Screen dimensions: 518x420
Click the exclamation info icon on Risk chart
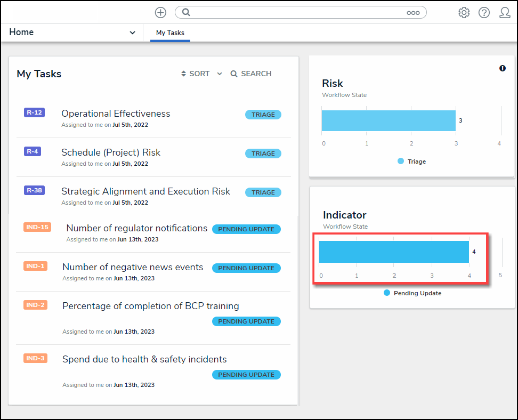pyautogui.click(x=502, y=68)
